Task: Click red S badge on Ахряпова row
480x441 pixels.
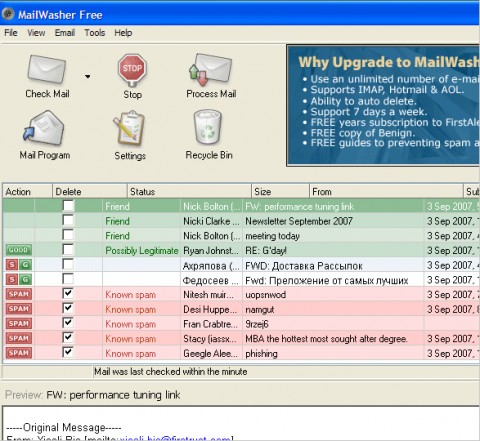Action: coord(12,265)
